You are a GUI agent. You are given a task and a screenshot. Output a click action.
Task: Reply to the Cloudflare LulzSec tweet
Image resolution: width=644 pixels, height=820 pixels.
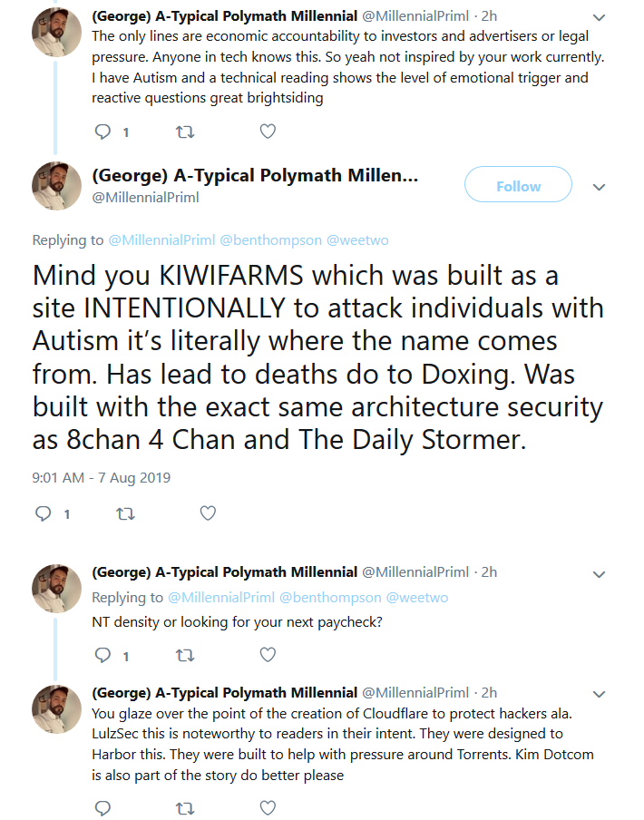pos(102,808)
